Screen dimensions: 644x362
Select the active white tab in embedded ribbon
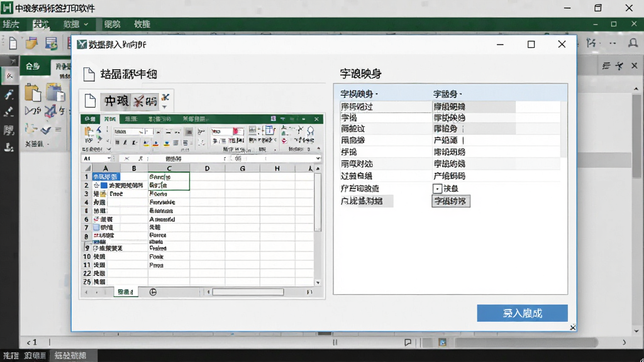point(109,119)
